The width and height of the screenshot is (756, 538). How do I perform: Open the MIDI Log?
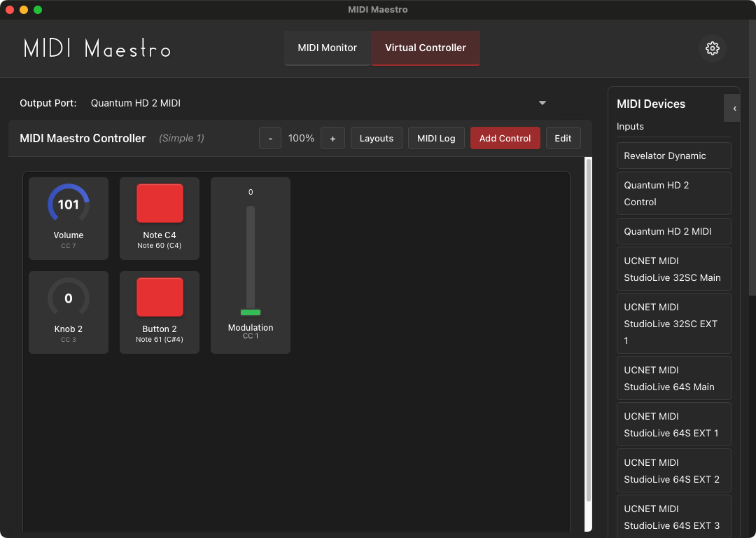click(x=436, y=139)
